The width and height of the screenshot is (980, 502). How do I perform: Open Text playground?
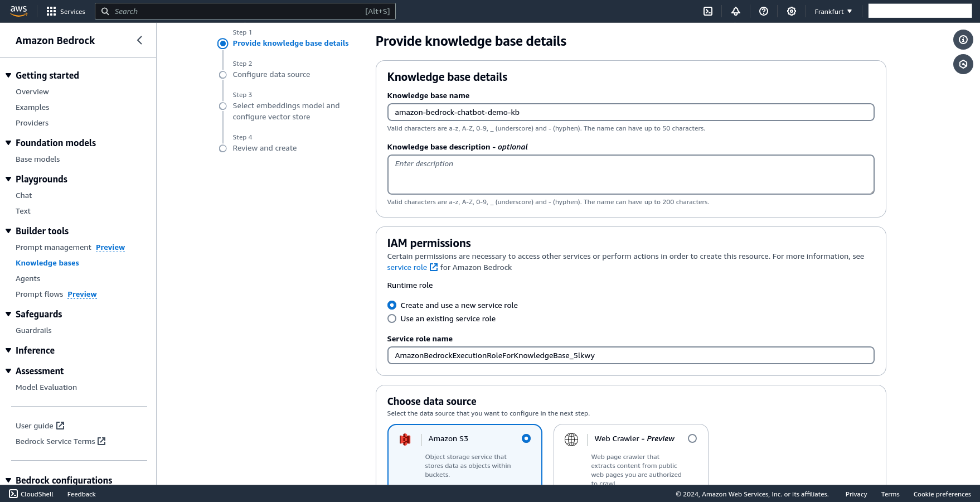pyautogui.click(x=23, y=211)
